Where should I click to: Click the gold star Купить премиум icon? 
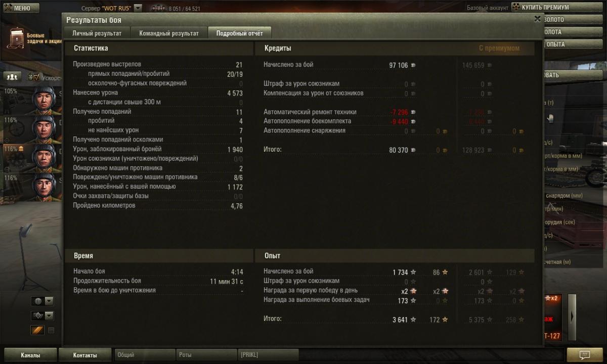pyautogui.click(x=516, y=7)
